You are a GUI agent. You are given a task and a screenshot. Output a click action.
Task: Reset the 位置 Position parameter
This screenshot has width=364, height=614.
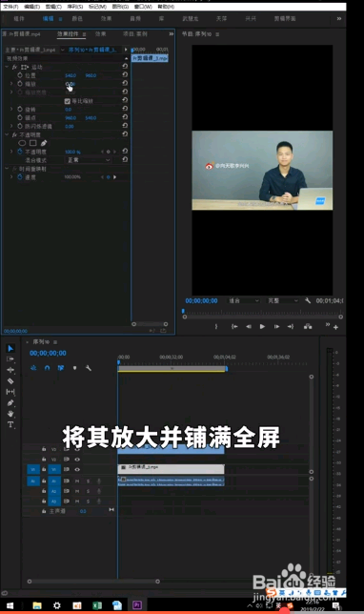point(125,74)
